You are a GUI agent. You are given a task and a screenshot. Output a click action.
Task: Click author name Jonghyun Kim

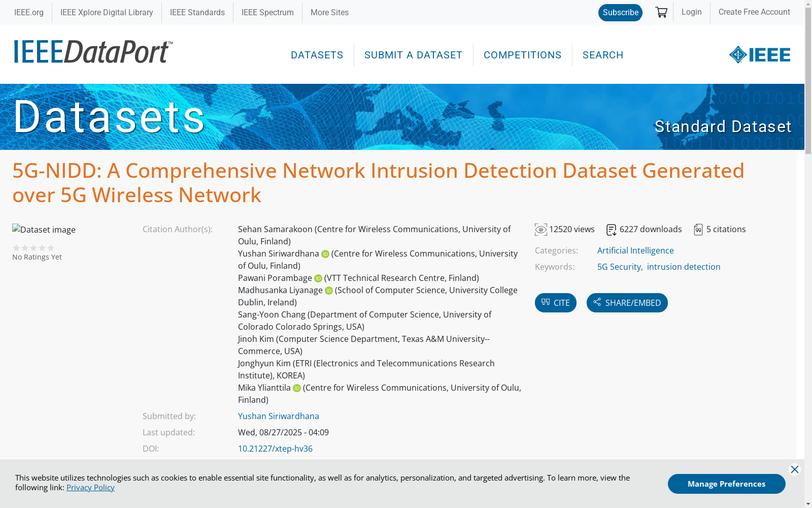coord(264,363)
